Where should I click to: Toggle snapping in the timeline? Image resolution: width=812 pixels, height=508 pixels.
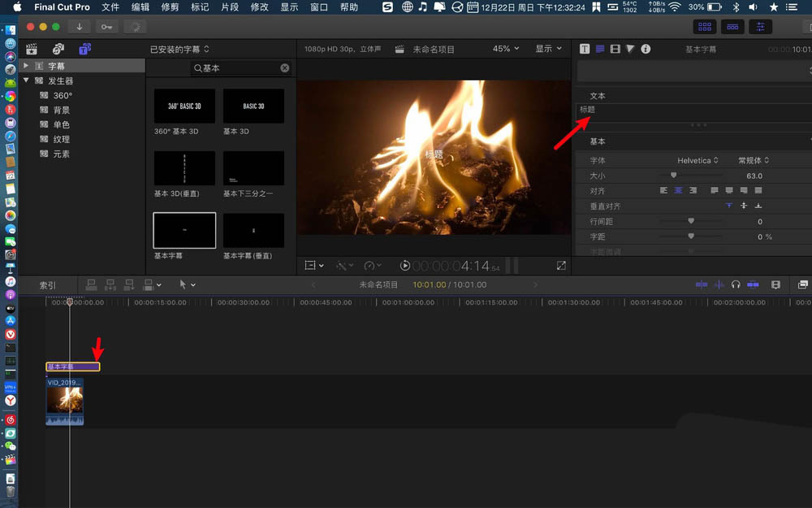[x=753, y=284]
